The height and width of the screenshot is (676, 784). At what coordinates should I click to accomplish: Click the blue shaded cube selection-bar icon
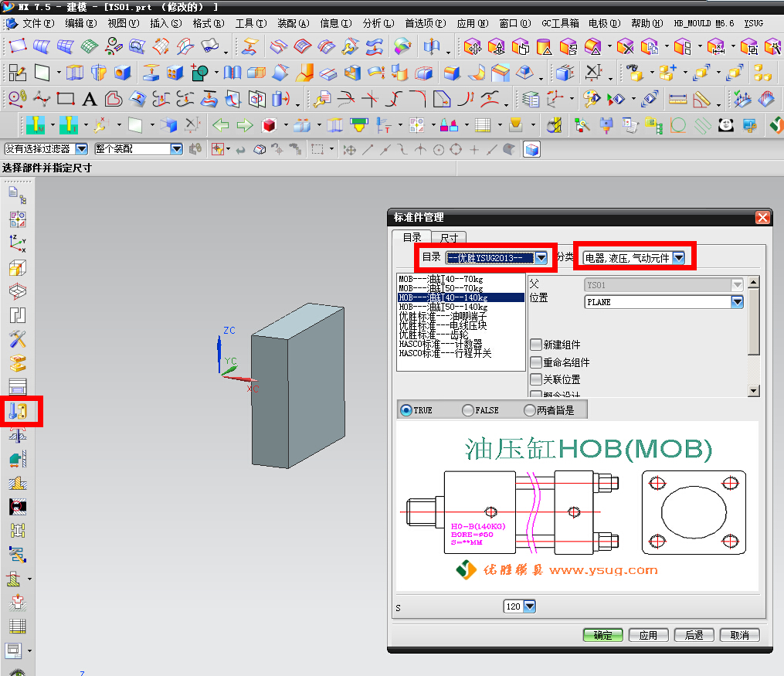click(x=532, y=149)
